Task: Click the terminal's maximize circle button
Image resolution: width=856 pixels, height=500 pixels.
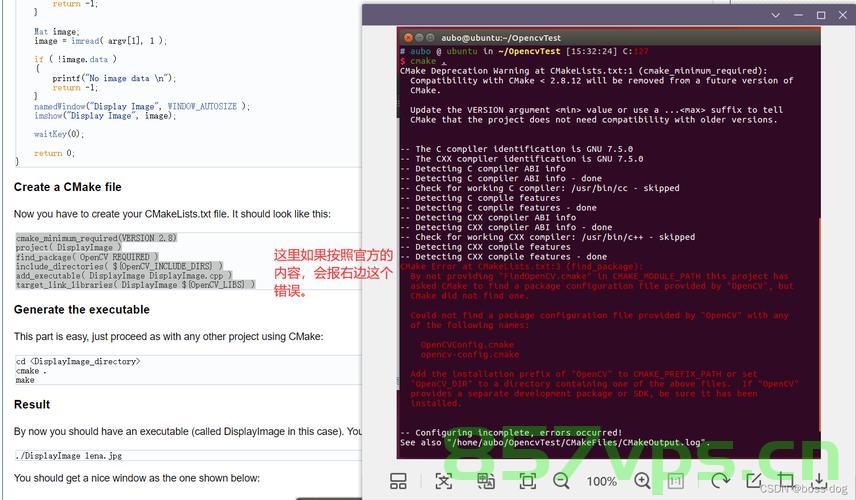Action: click(430, 38)
